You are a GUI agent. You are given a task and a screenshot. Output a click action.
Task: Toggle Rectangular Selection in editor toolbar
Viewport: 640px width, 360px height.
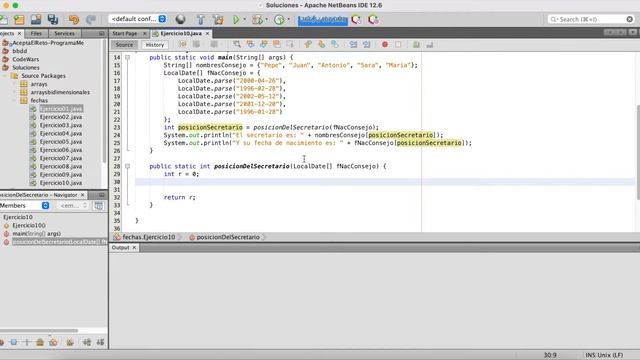[290, 44]
